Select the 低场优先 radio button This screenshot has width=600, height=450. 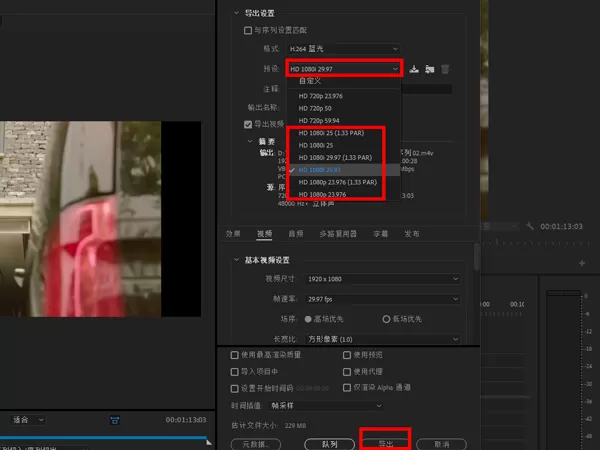(386, 319)
